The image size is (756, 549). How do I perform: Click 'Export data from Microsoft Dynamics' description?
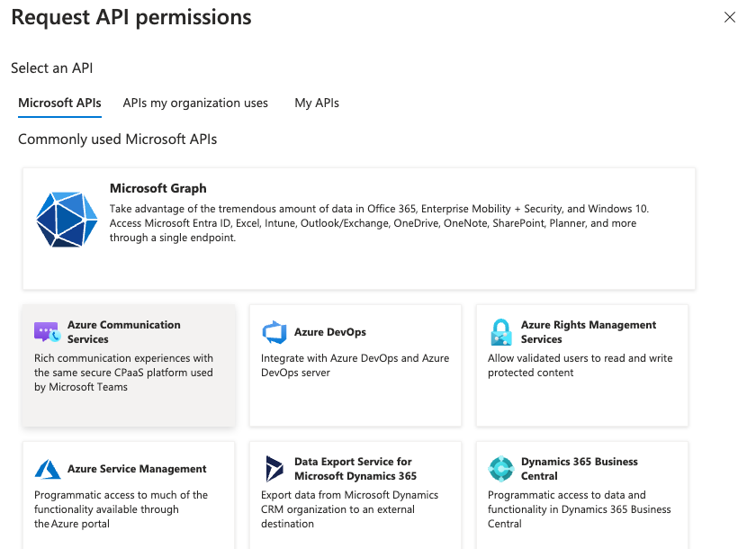[349, 509]
